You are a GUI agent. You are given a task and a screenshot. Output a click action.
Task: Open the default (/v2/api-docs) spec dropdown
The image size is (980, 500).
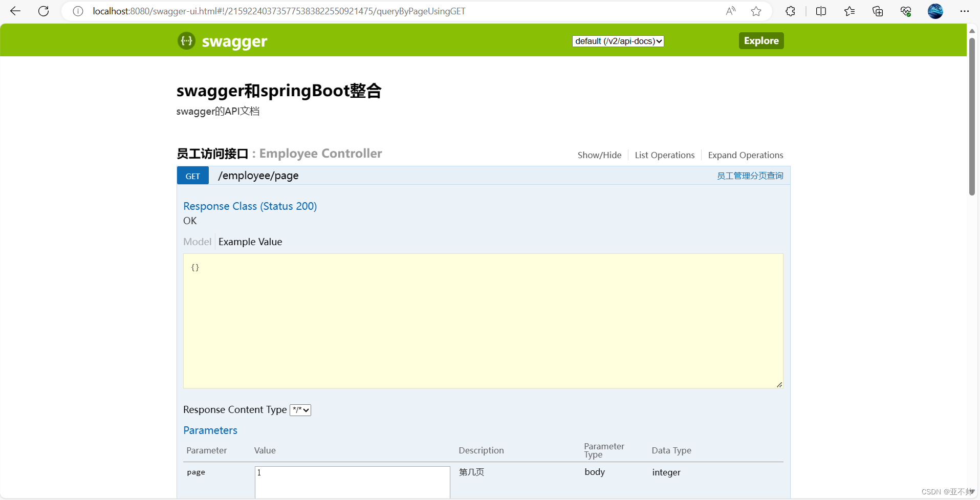(618, 41)
